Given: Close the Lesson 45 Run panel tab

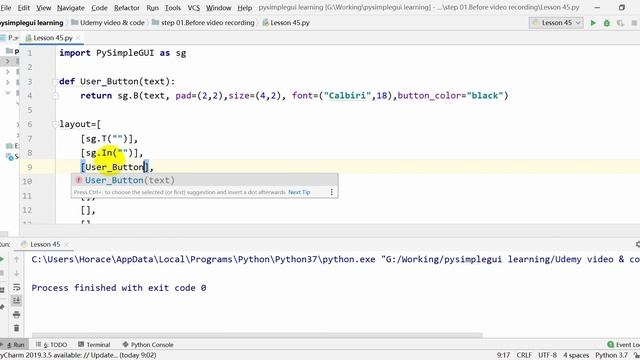Looking at the screenshot, I should 66,244.
